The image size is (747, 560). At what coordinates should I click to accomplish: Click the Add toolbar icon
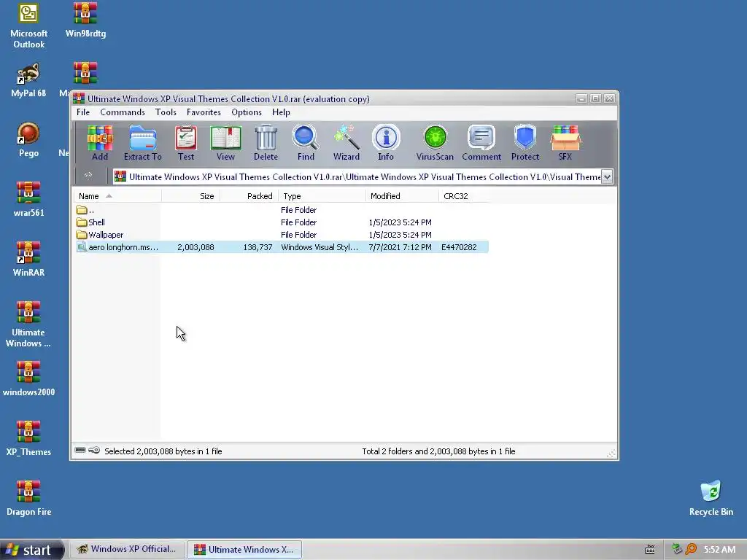(x=99, y=143)
